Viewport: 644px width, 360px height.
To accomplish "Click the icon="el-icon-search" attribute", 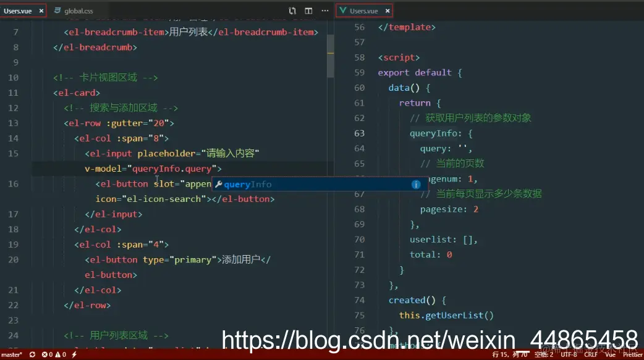I will [151, 199].
